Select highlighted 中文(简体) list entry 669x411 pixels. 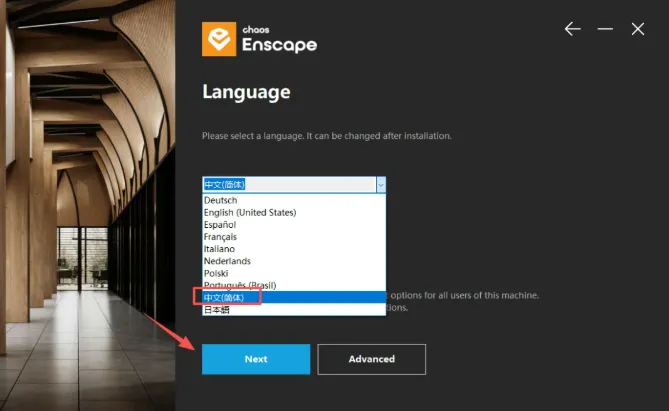pos(294,297)
